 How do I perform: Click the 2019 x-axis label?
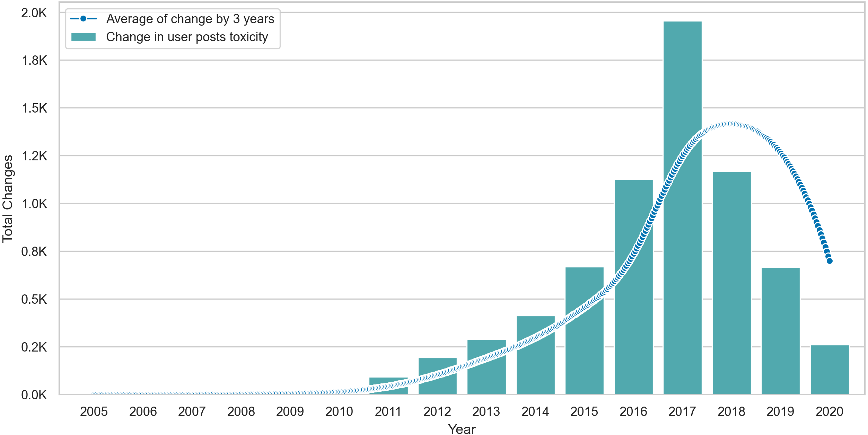click(780, 412)
